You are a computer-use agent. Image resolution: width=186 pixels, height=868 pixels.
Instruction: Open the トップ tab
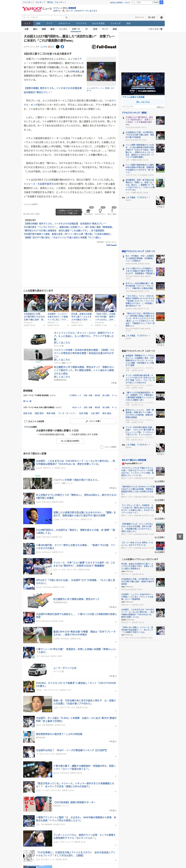tap(27, 24)
